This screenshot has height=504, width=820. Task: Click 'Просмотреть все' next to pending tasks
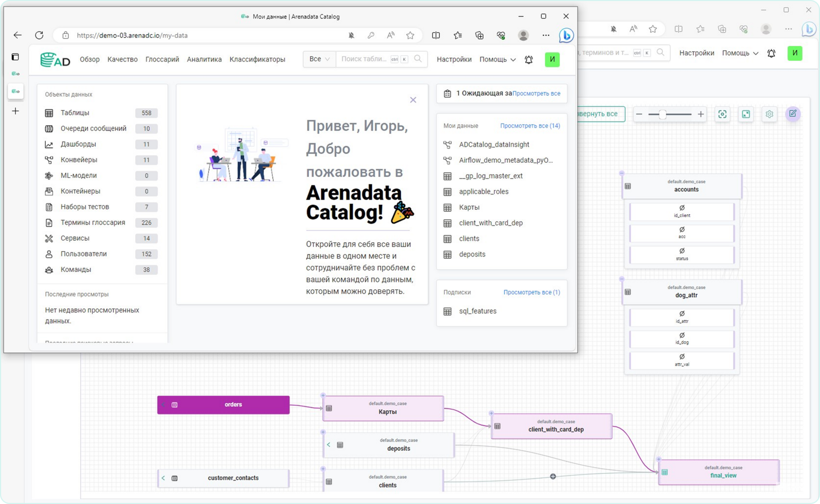[536, 93]
